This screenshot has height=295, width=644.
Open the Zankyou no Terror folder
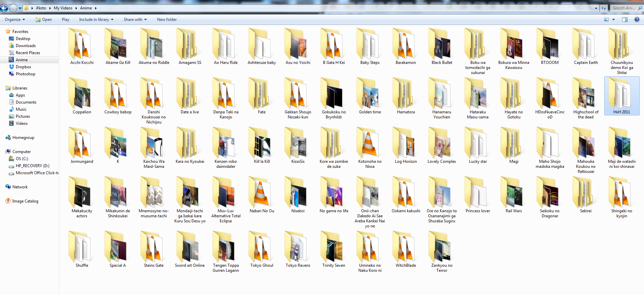coord(442,252)
